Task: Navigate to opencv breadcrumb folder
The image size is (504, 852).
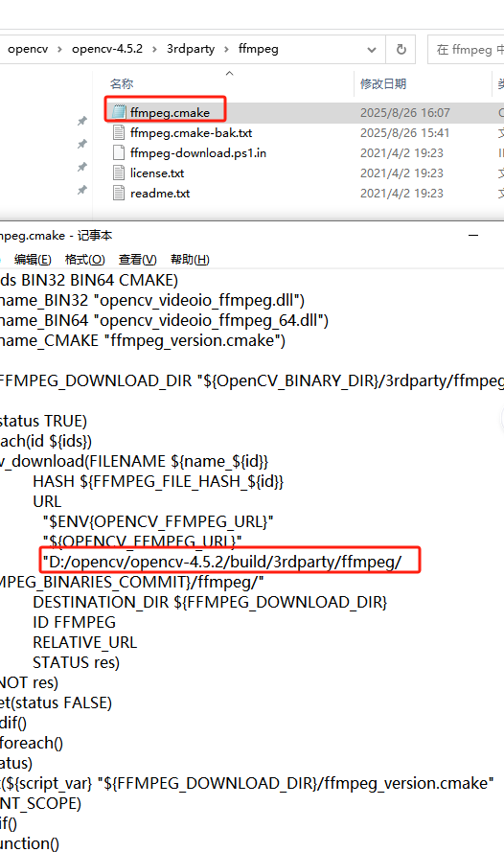Action: pos(28,49)
